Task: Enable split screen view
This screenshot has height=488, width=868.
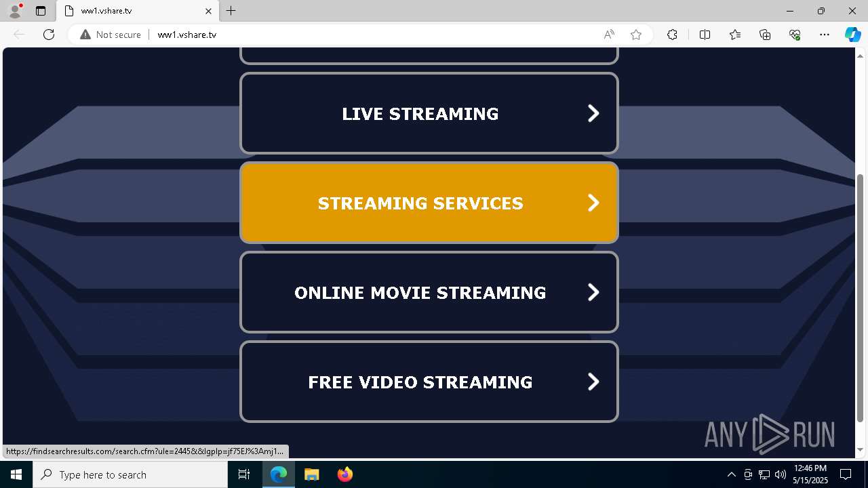Action: tap(705, 35)
